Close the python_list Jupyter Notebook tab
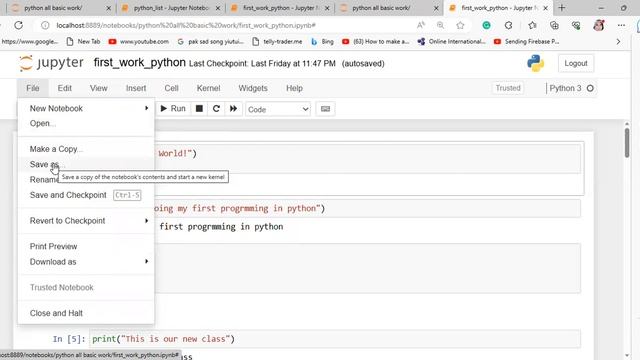The image size is (640, 360). point(218,8)
